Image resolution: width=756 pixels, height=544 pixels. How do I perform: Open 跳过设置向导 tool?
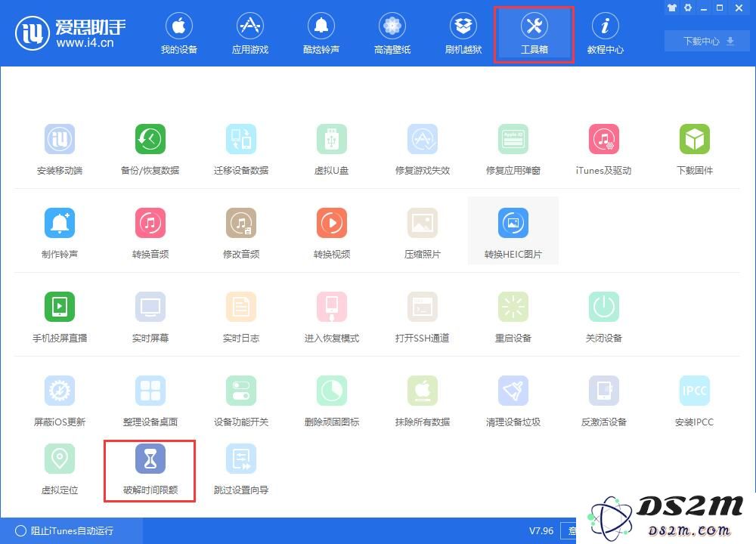(x=241, y=469)
